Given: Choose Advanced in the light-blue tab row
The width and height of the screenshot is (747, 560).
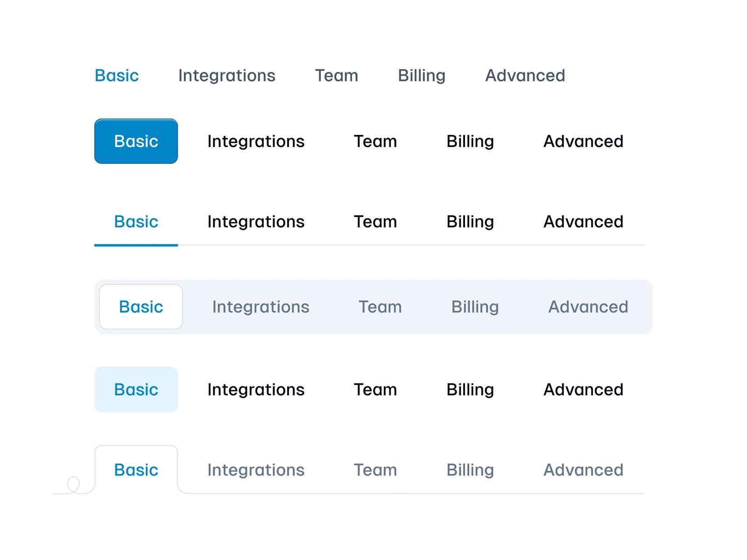Looking at the screenshot, I should pos(583,390).
